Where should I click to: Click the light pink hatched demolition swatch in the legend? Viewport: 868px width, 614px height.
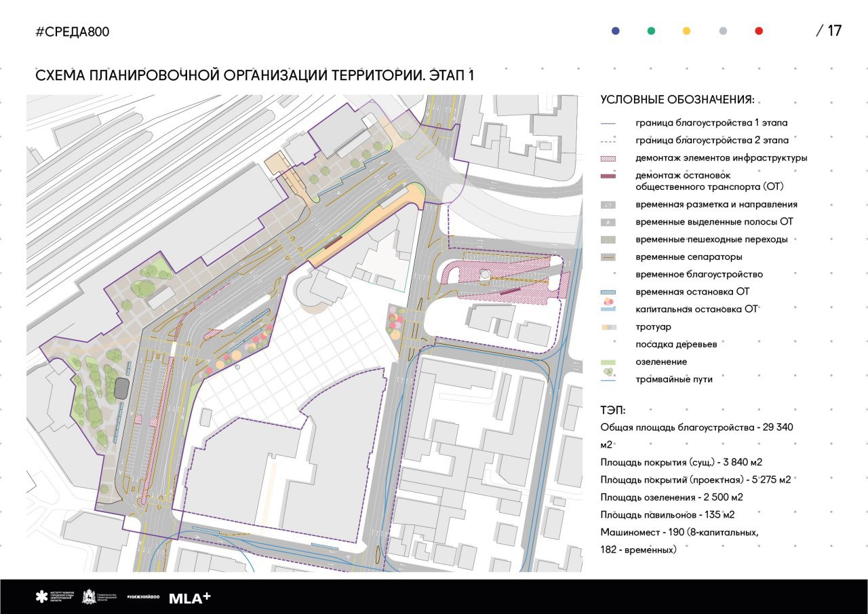609,158
